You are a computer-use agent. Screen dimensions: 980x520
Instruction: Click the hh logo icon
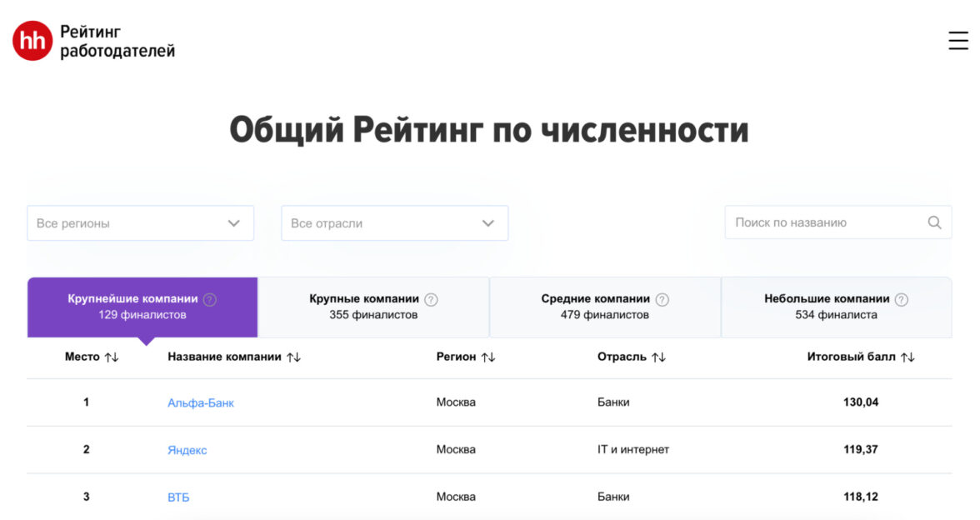32,40
